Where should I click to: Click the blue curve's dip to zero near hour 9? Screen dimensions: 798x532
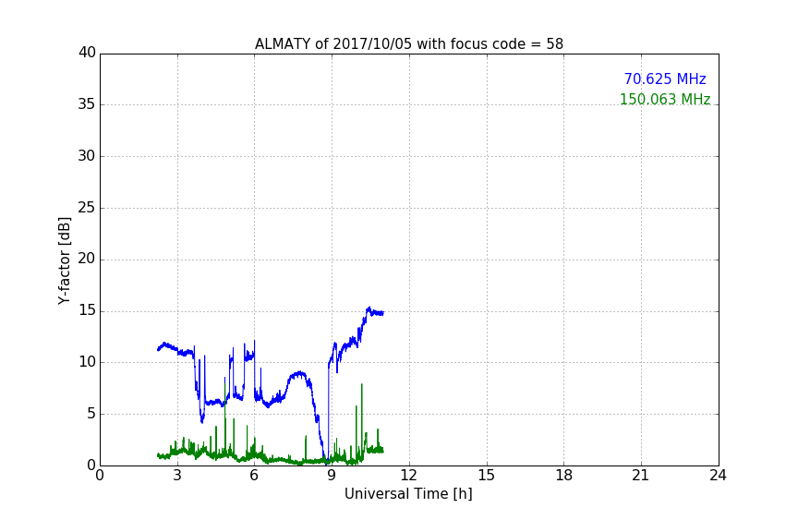point(326,462)
